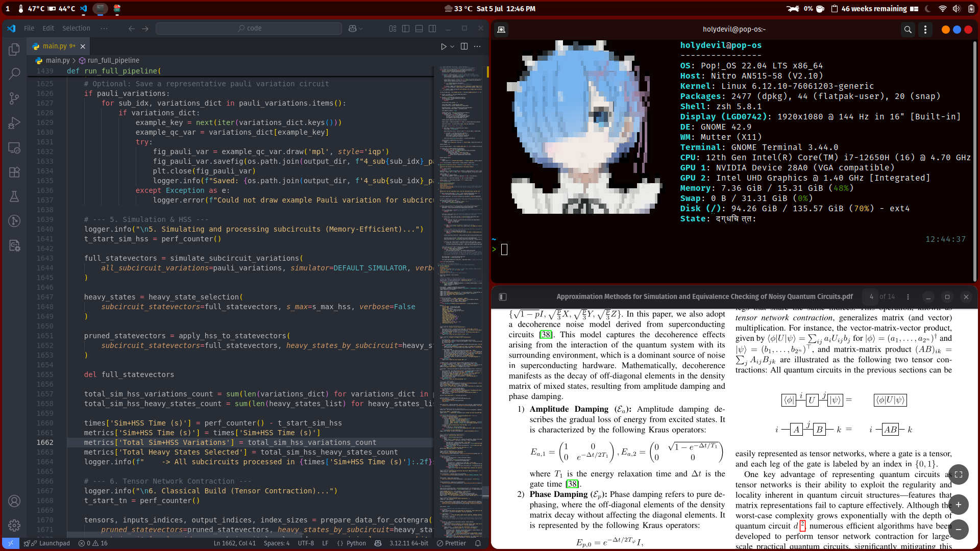Screen dimensions: 980x551
Task: Toggle the primary side bar visibility
Action: click(406, 29)
